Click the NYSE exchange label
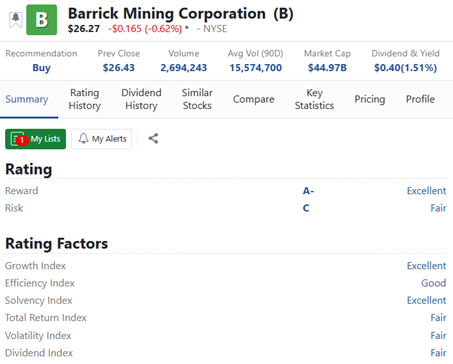Viewport: 453px width, 364px height. pos(215,29)
